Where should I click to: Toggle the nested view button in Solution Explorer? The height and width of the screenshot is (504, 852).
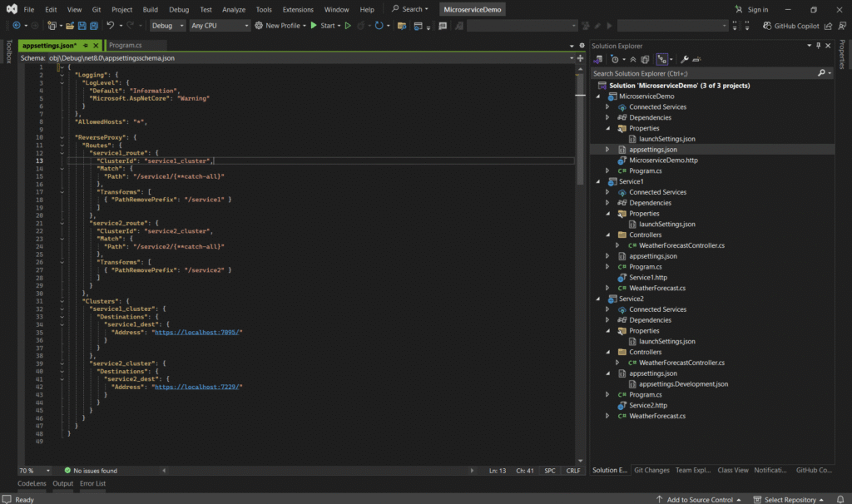click(x=663, y=59)
